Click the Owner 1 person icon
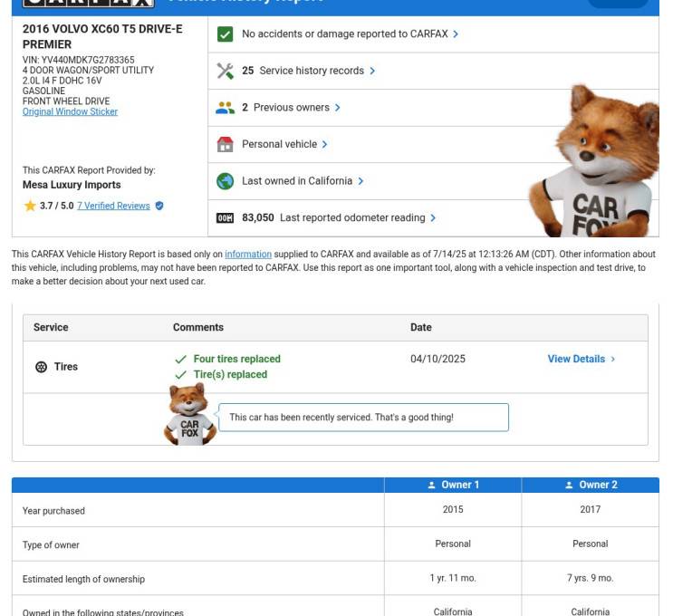The height and width of the screenshot is (616, 673). 431,485
